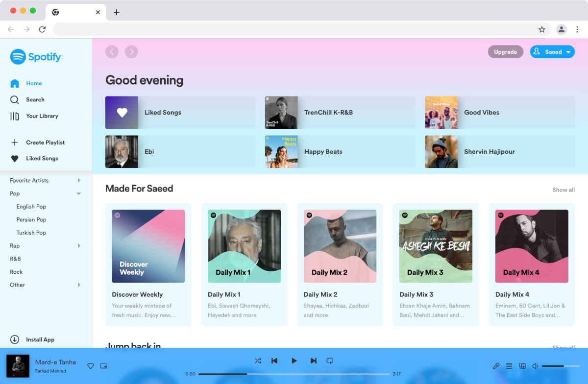The width and height of the screenshot is (588, 384).
Task: Click the browser reload button
Action: click(42, 29)
